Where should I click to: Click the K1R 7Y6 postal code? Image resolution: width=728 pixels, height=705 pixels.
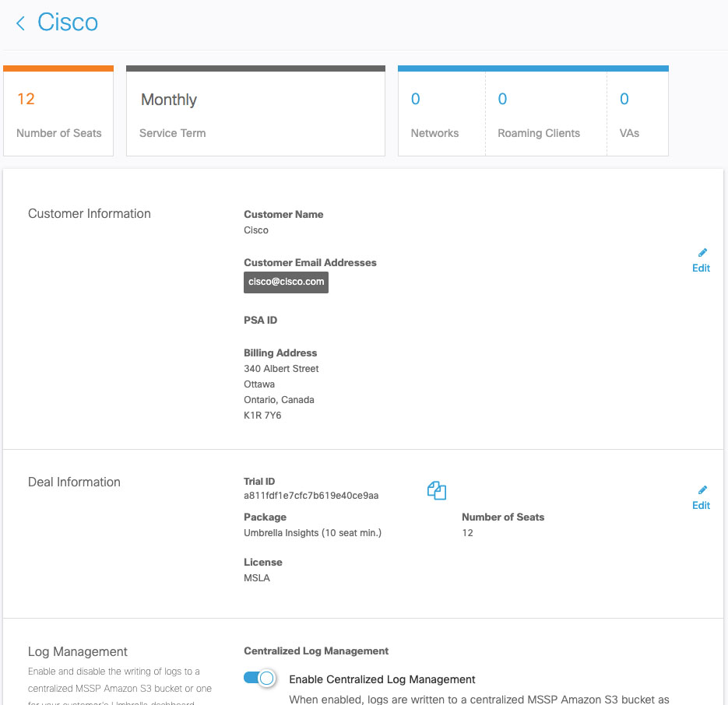coord(262,416)
